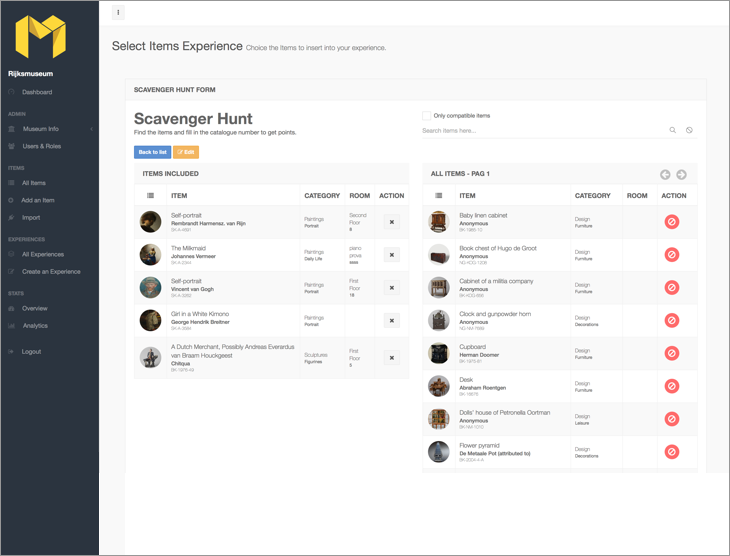Go to next page of all items
730x556 pixels.
681,174
